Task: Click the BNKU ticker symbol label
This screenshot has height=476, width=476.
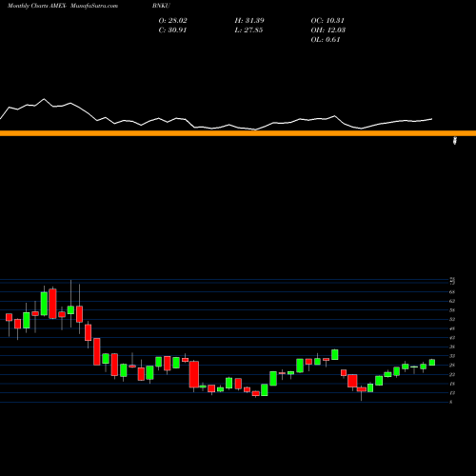Action: click(x=161, y=6)
